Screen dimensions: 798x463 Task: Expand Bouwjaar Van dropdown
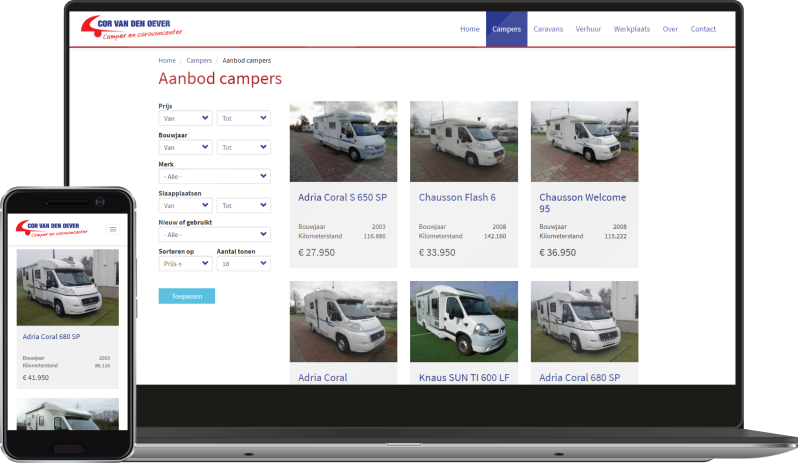point(185,147)
